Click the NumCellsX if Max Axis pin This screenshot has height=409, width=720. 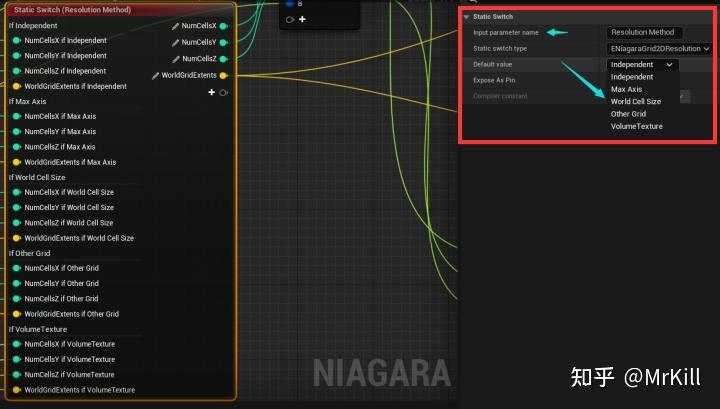point(17,116)
